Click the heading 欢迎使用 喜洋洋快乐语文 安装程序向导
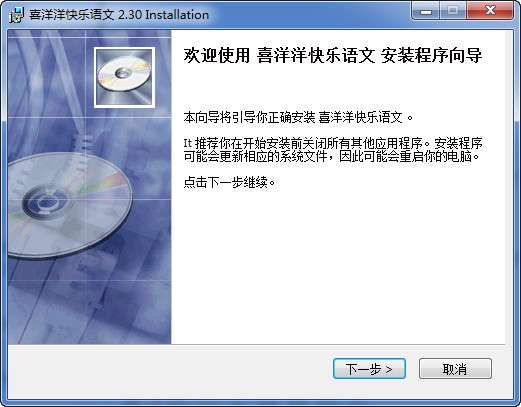Image resolution: width=521 pixels, height=407 pixels. click(x=333, y=55)
